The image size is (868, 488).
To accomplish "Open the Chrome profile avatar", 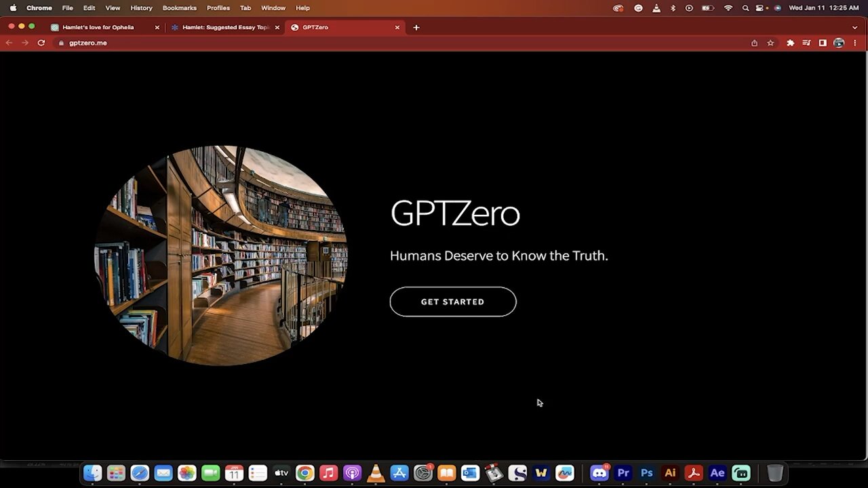I will coord(839,43).
